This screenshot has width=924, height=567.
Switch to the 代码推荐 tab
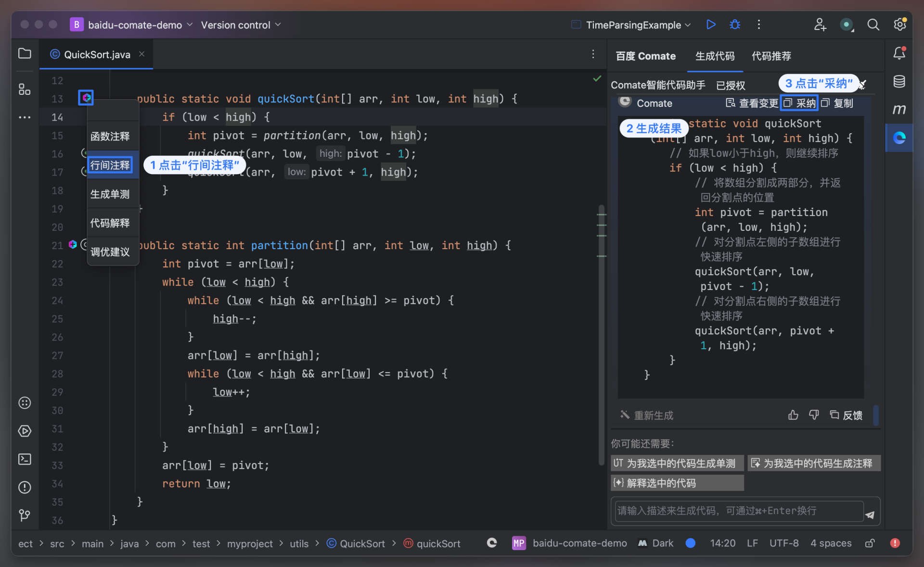(771, 56)
